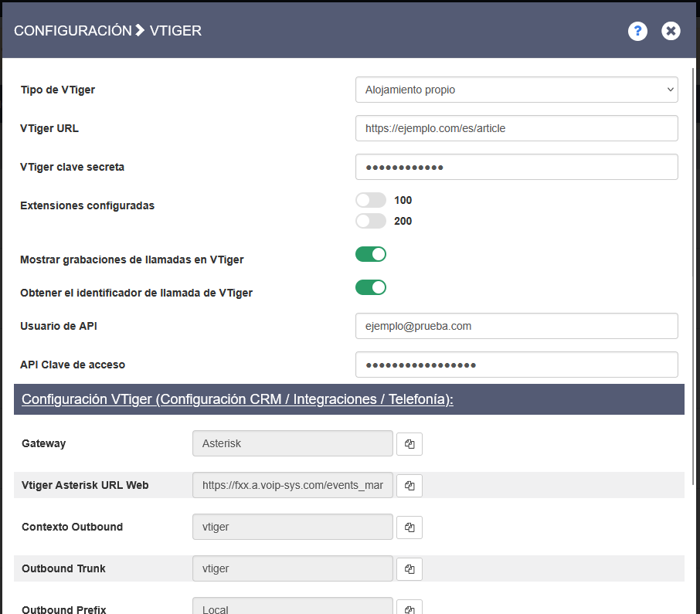Enable extension 100 toggle
The width and height of the screenshot is (700, 614).
pos(371,200)
